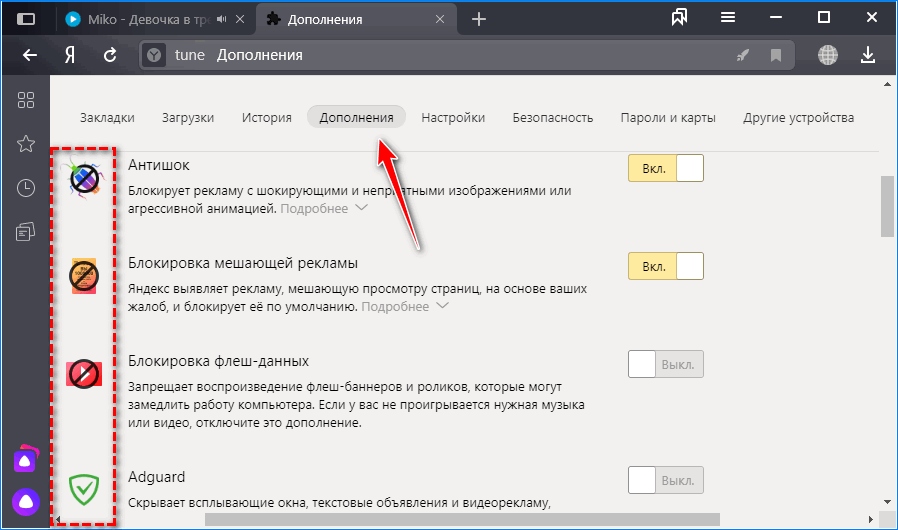Mute the Miko tab audio icon
The height and width of the screenshot is (530, 898).
click(x=222, y=19)
